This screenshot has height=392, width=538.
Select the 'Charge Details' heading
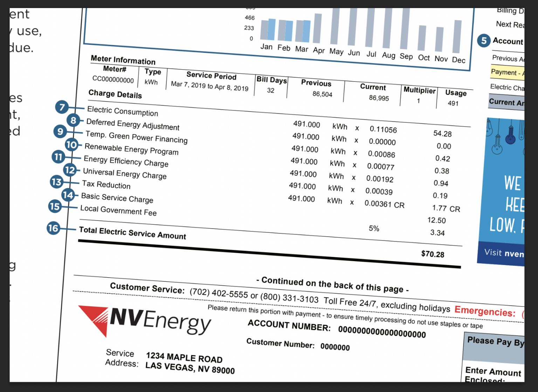point(115,94)
